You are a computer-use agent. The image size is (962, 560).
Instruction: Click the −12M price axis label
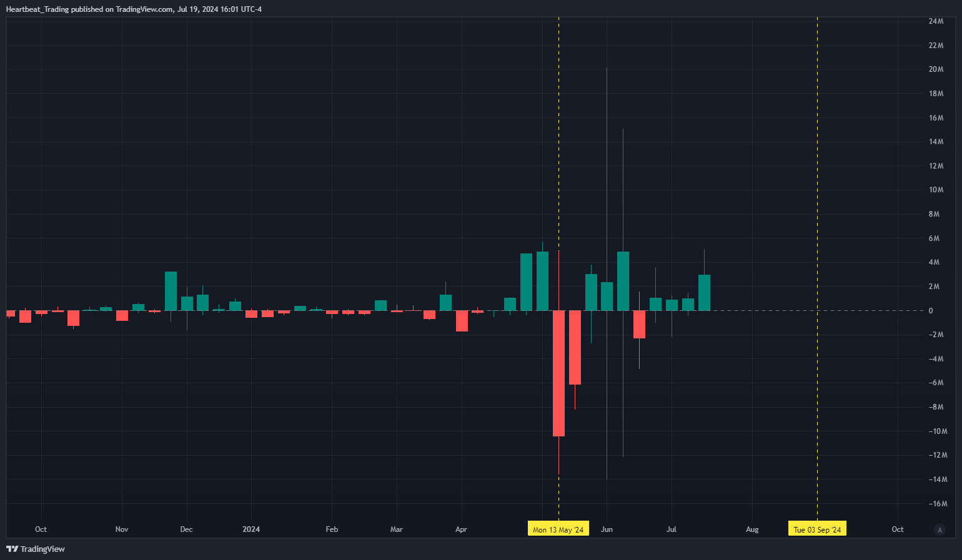pyautogui.click(x=938, y=455)
